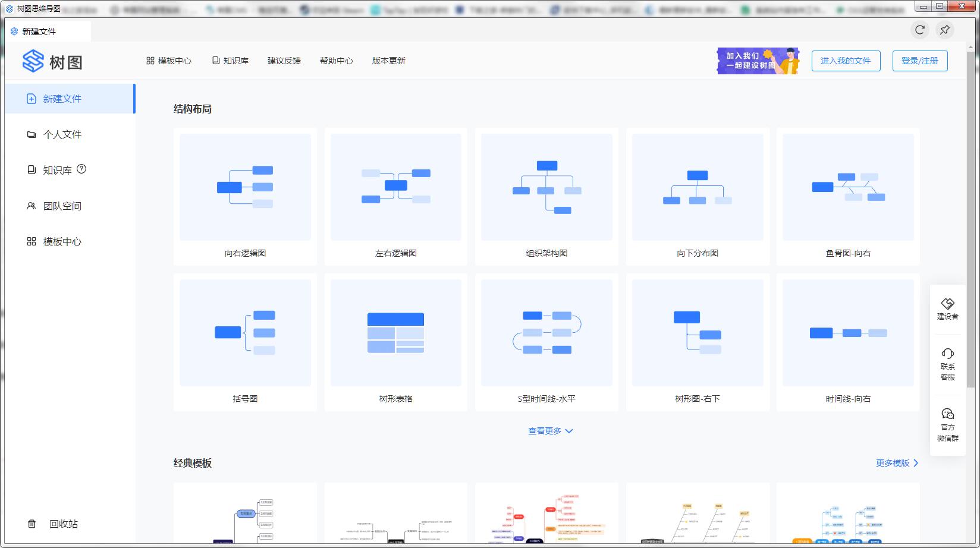Select 模板中心 in the left sidebar

click(x=64, y=241)
